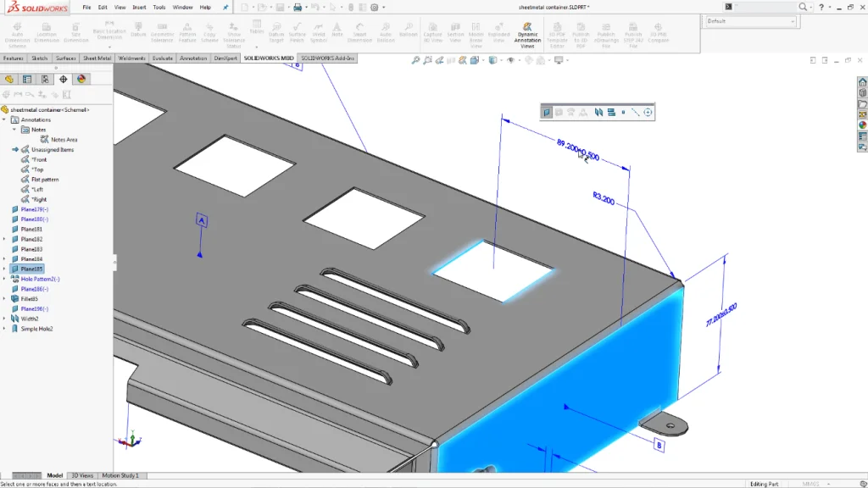Click the Dynamic Annotation Views tool
The width and height of the screenshot is (868, 488).
pyautogui.click(x=527, y=35)
